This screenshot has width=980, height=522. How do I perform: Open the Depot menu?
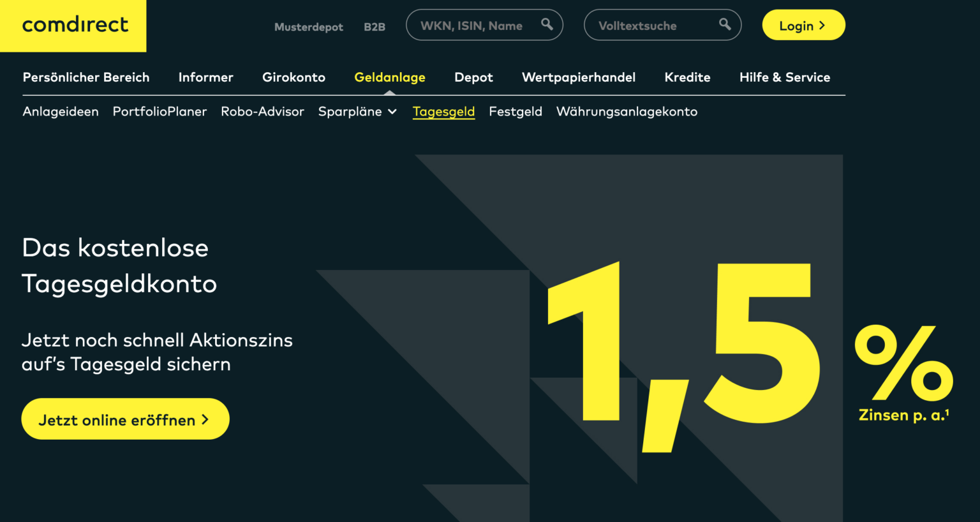tap(473, 77)
